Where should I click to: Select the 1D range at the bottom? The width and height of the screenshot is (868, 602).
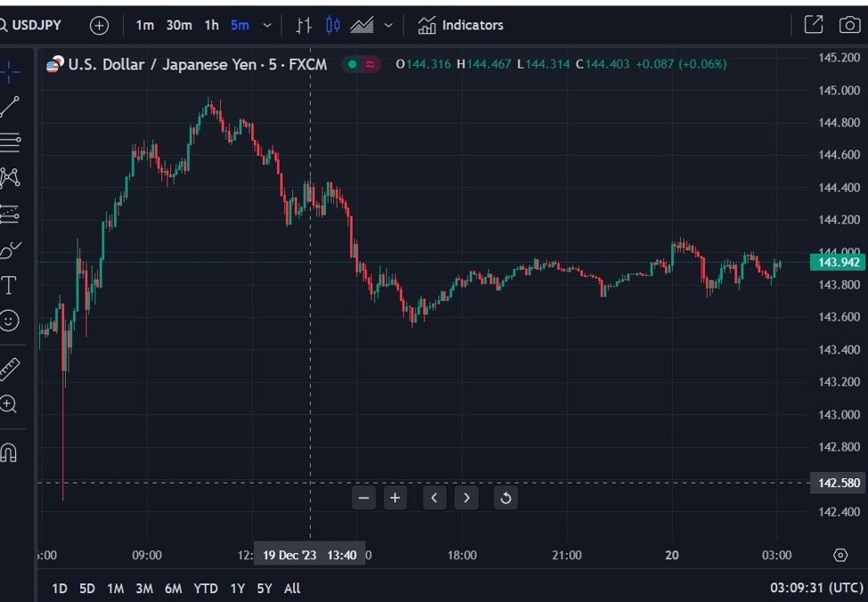click(x=60, y=589)
